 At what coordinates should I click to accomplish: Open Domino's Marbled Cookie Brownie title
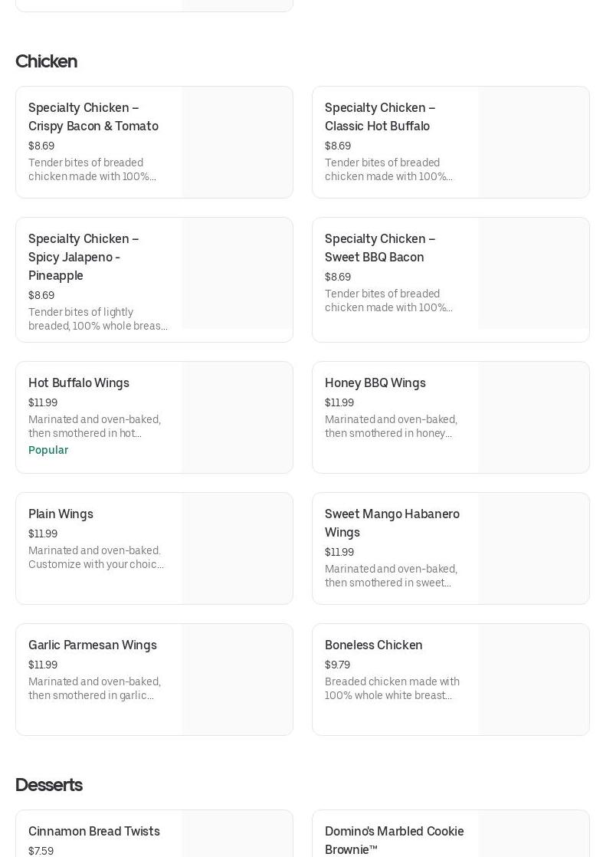[394, 840]
